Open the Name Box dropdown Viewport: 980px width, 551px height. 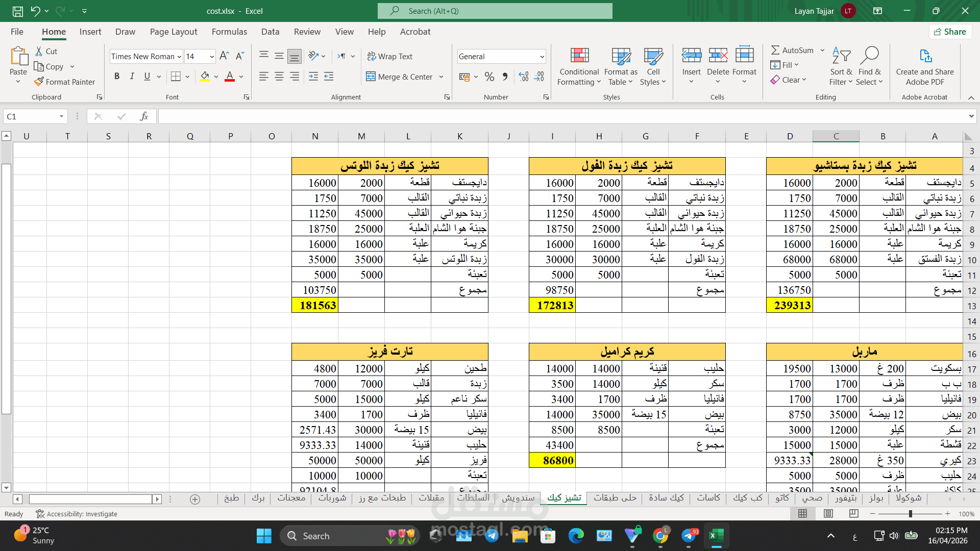point(61,116)
